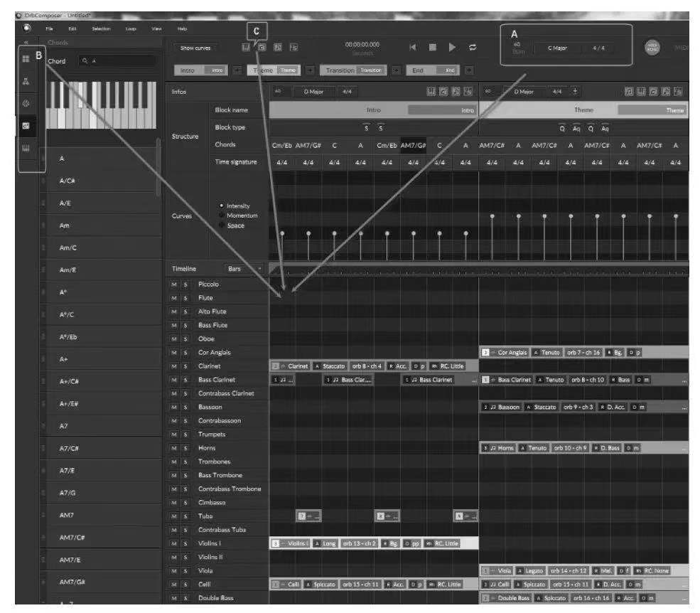Click the stop playback button
Image resolution: width=700 pixels, height=613 pixels.
click(433, 48)
